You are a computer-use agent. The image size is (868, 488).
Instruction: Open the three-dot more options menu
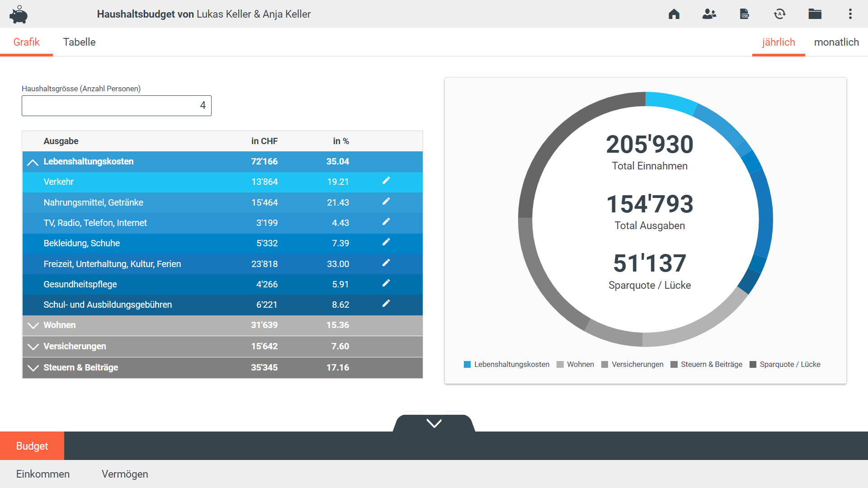click(850, 14)
